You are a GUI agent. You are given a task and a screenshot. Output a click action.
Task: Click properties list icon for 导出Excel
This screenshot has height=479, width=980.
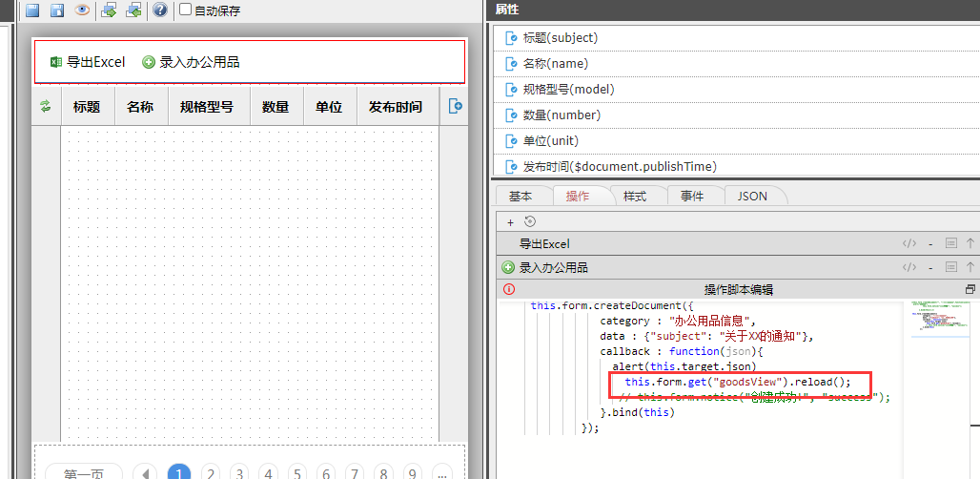pyautogui.click(x=950, y=244)
